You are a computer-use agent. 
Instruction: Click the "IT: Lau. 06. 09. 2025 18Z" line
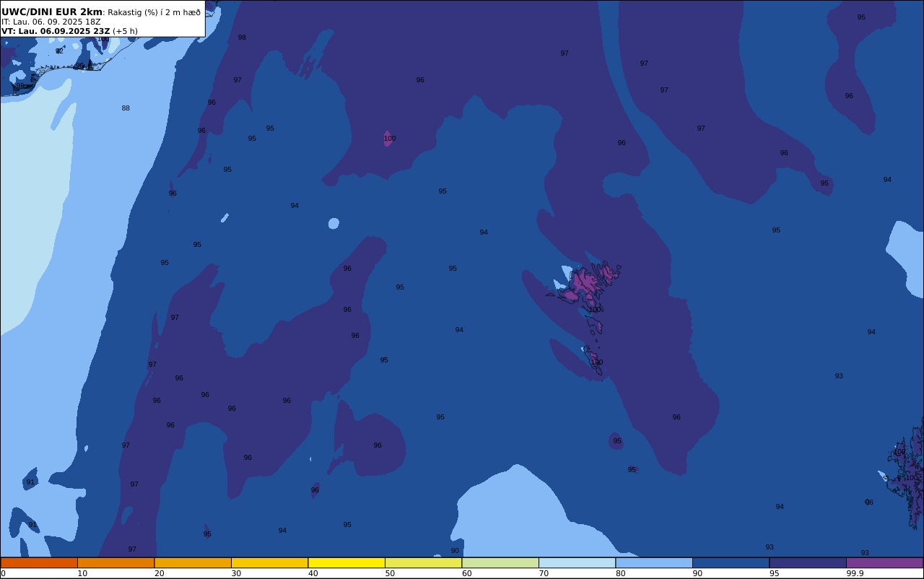pyautogui.click(x=51, y=22)
